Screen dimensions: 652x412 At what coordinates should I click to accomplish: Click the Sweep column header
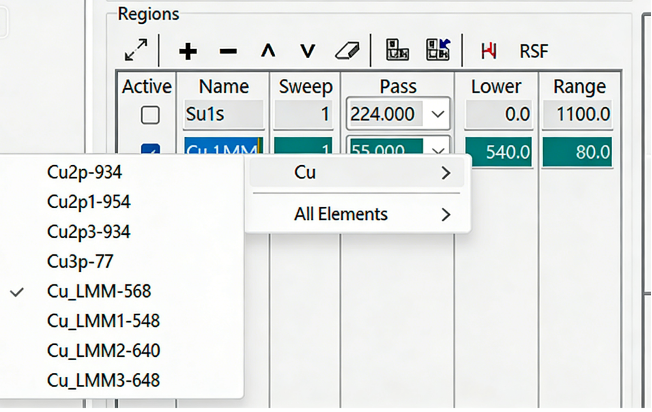(306, 86)
